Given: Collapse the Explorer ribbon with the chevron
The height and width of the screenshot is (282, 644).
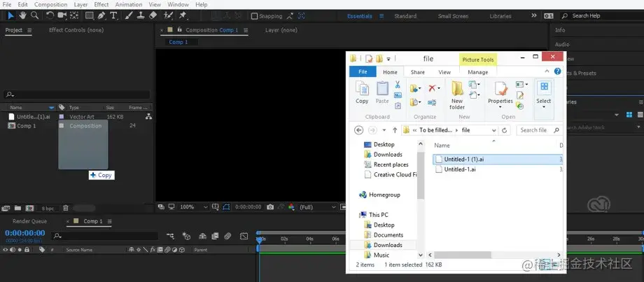Looking at the screenshot, I should [549, 71].
